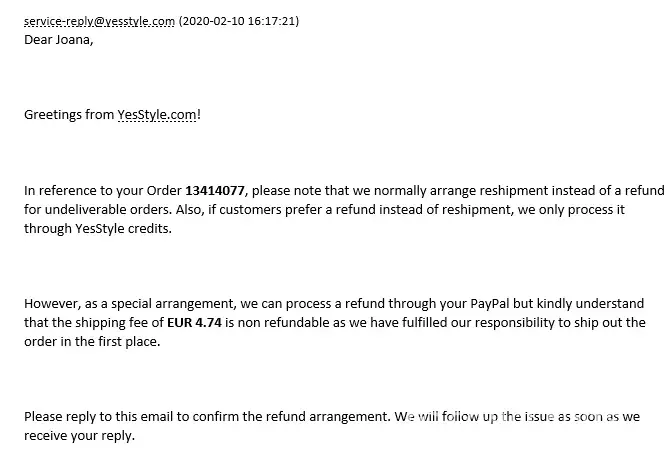Screen dimensions: 669x475
Task: Open the YesStyle.com link in greeting
Action: tap(157, 115)
